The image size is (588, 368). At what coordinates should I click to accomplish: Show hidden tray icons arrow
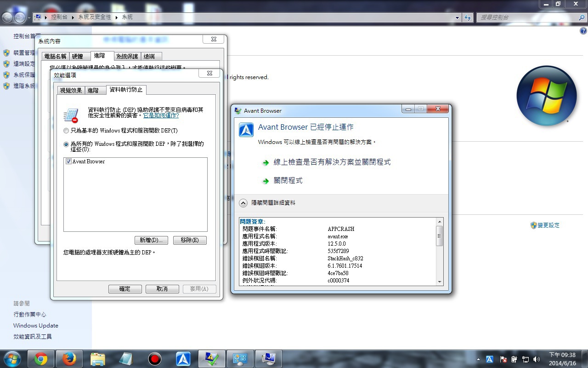coord(479,359)
